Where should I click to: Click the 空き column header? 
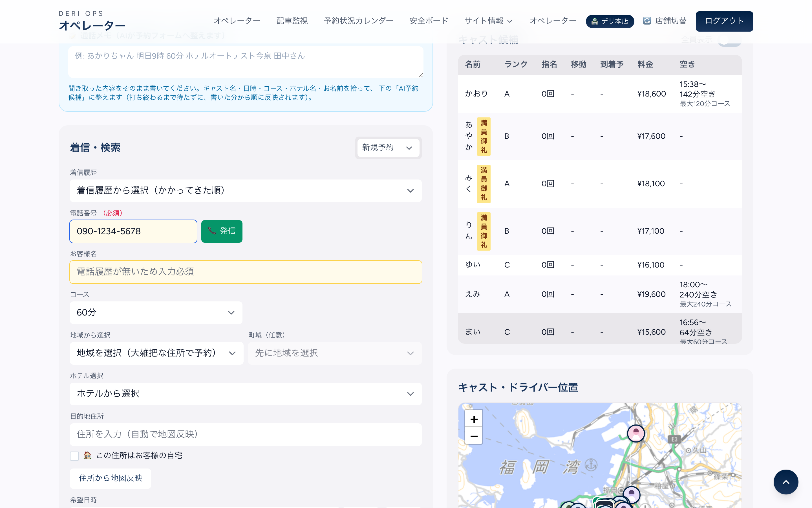click(x=687, y=64)
